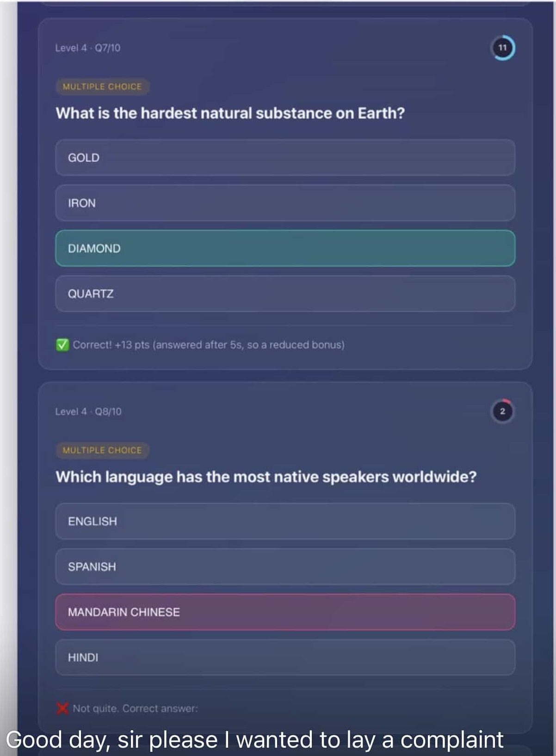Click the red MANDARIN CHINESE answer
556x756 pixels.
click(x=285, y=612)
